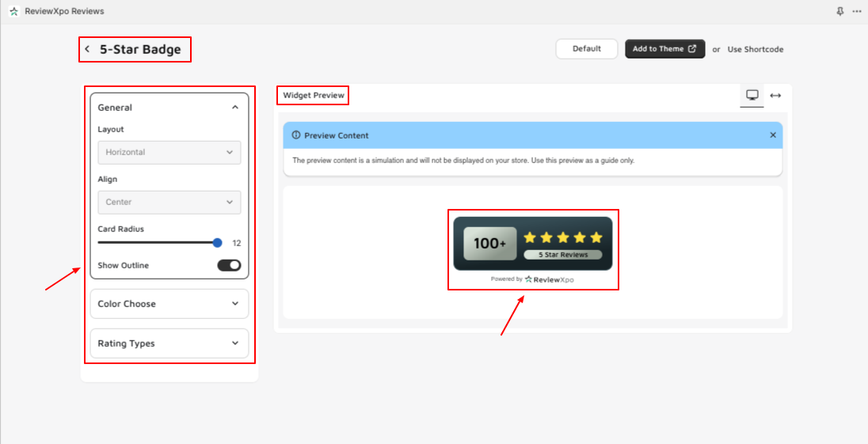The height and width of the screenshot is (444, 868).
Task: Click the Card Radius value 12
Action: tap(236, 243)
